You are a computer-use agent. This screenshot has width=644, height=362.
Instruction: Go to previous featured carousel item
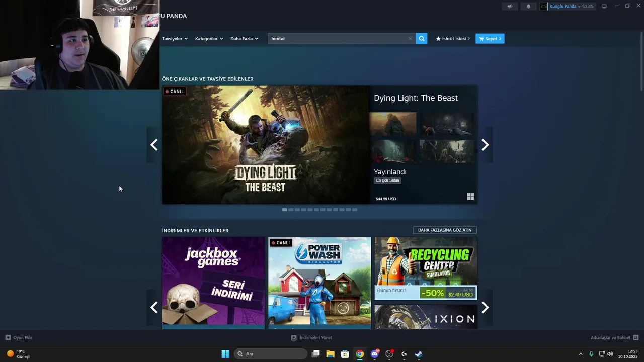pyautogui.click(x=154, y=145)
